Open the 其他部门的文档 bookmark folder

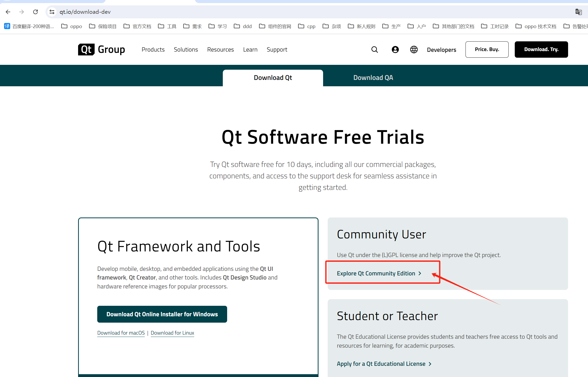coord(454,26)
